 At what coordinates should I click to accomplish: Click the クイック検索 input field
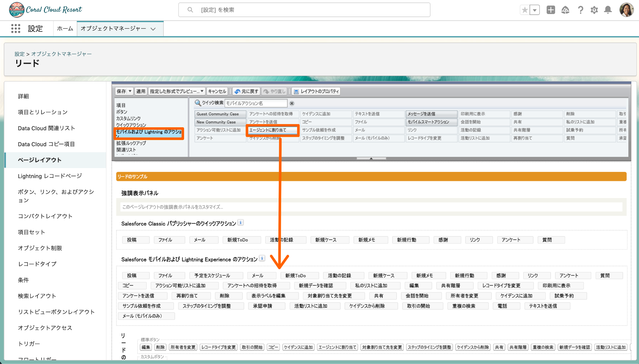coord(256,103)
